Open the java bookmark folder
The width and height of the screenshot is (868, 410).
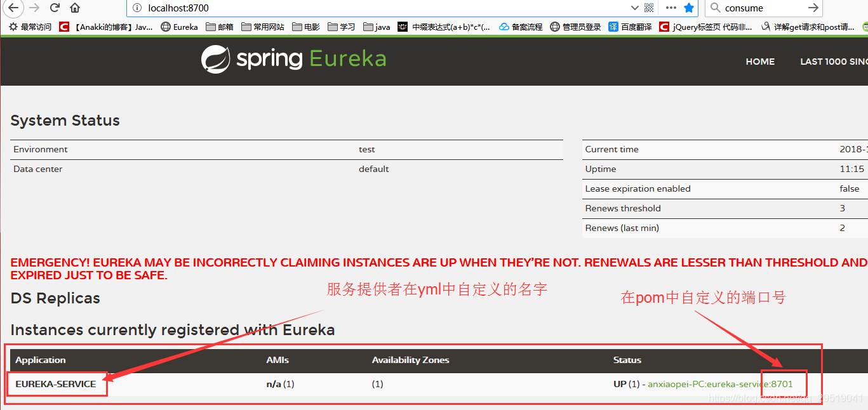click(377, 27)
